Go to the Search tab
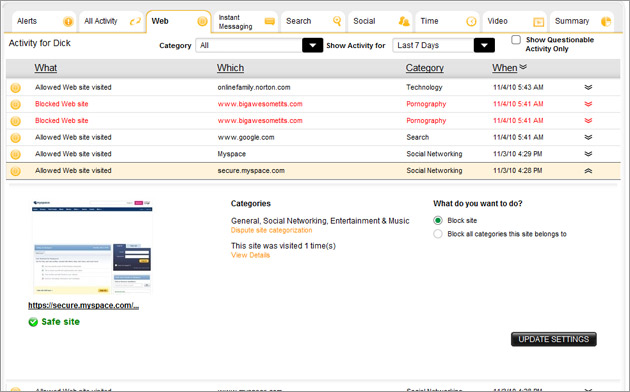 coord(312,21)
